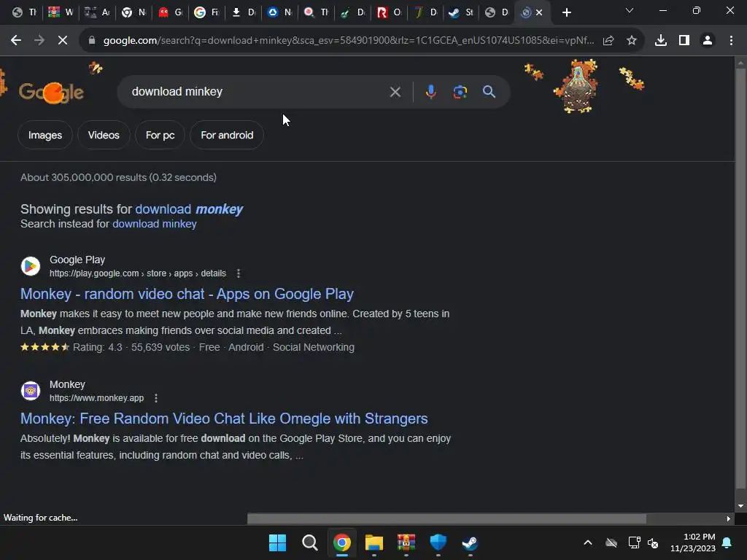
Task: Open more options for monkey.app result
Action: click(156, 398)
